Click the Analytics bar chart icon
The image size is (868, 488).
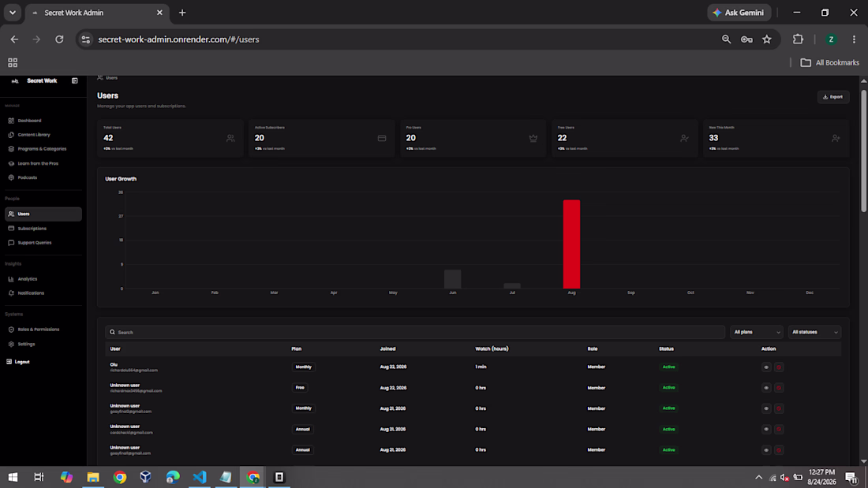click(11, 279)
